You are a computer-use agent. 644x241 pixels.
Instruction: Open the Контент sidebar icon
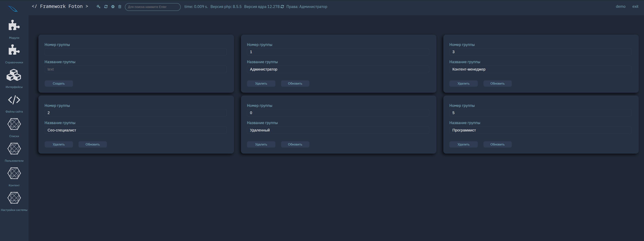[14, 173]
